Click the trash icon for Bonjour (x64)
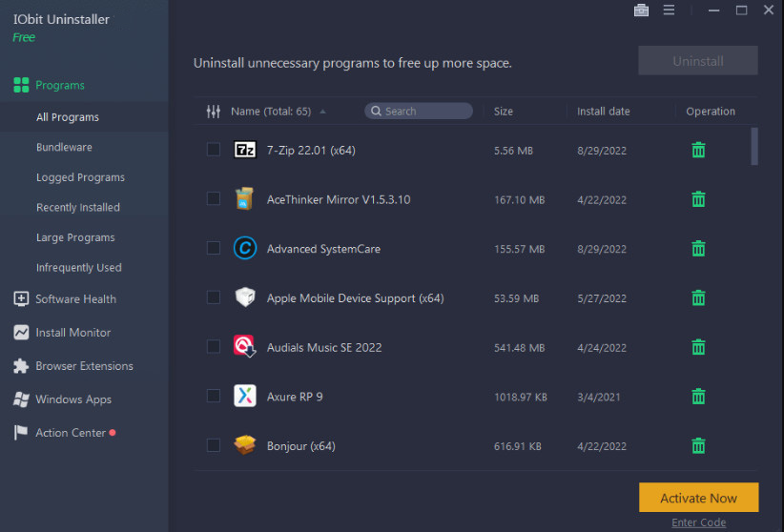784x532 pixels. [698, 445]
